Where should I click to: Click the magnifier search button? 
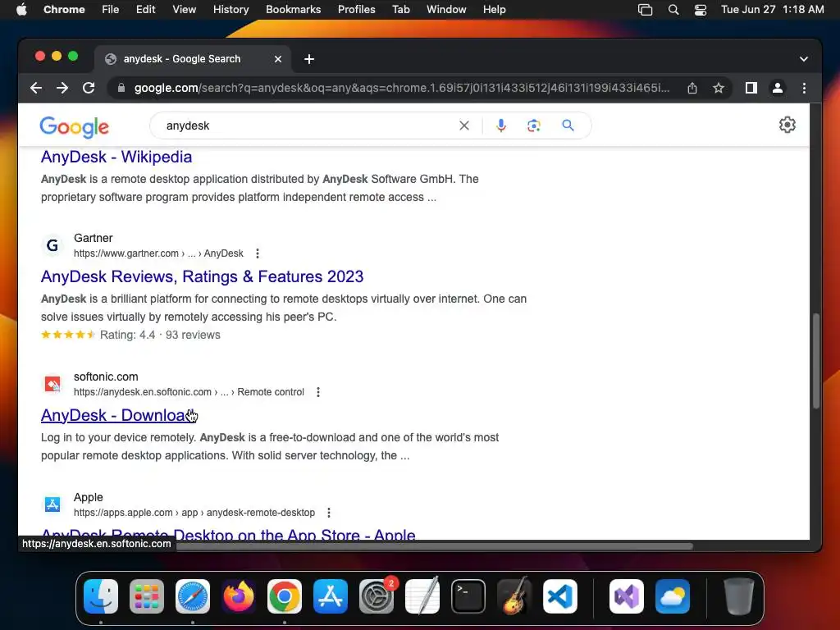pos(568,126)
